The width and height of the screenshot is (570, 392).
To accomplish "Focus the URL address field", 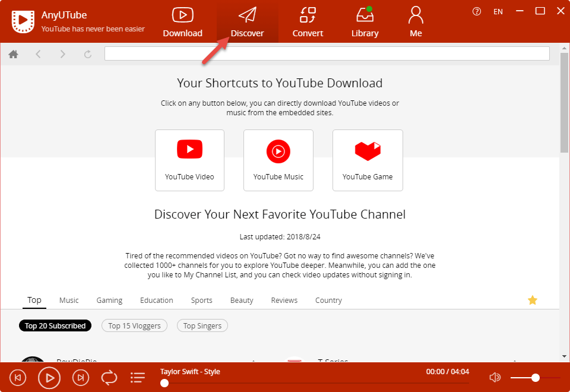I will (327, 53).
